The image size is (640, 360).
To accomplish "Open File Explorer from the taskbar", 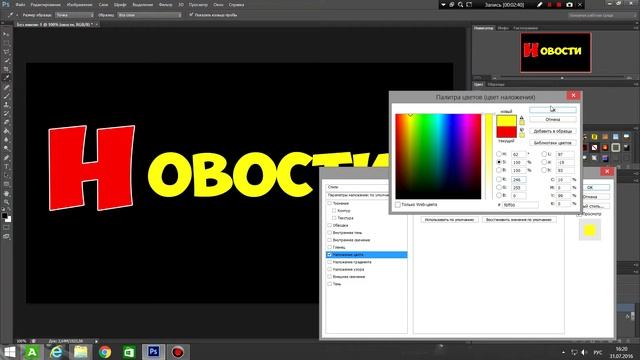I will click(x=80, y=352).
